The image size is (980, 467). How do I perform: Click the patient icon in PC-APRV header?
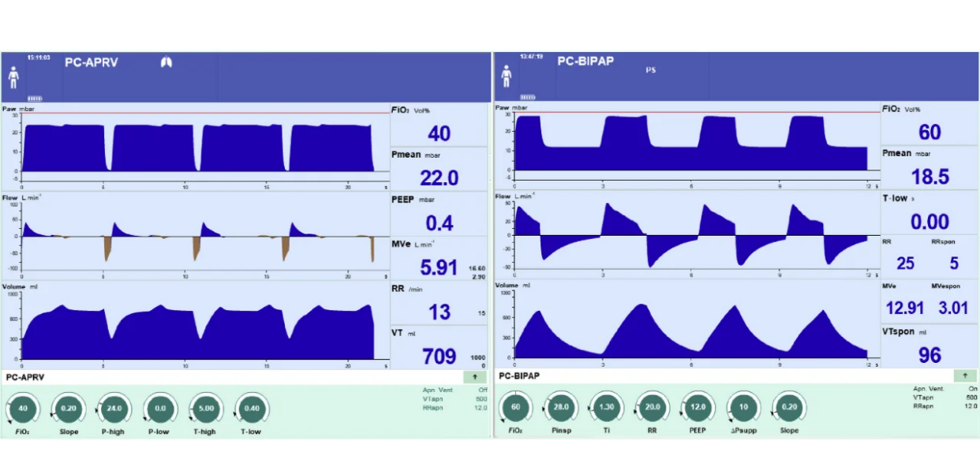point(13,77)
